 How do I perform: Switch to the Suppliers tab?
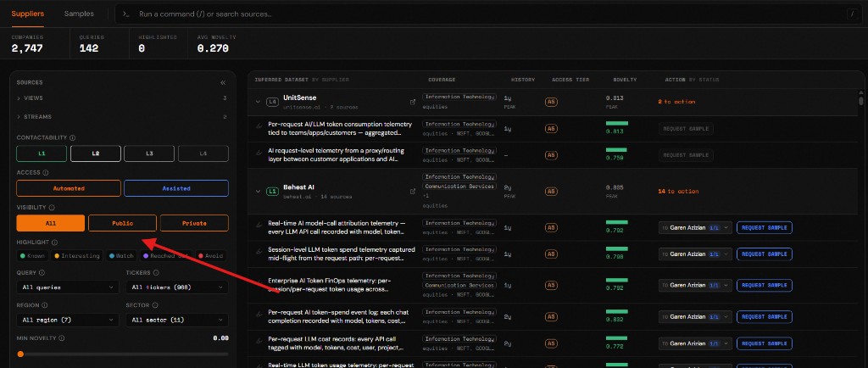pos(28,14)
